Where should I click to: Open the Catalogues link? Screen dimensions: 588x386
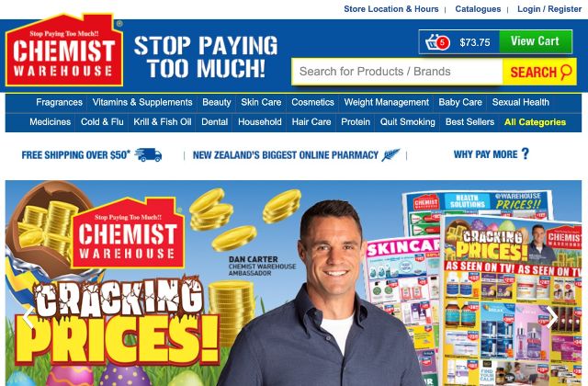click(478, 9)
